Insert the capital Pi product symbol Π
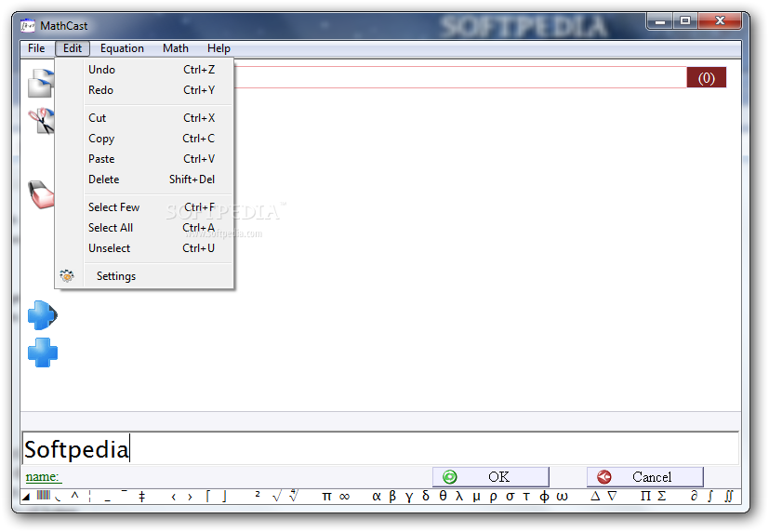This screenshot has height=532, width=769. point(645,496)
